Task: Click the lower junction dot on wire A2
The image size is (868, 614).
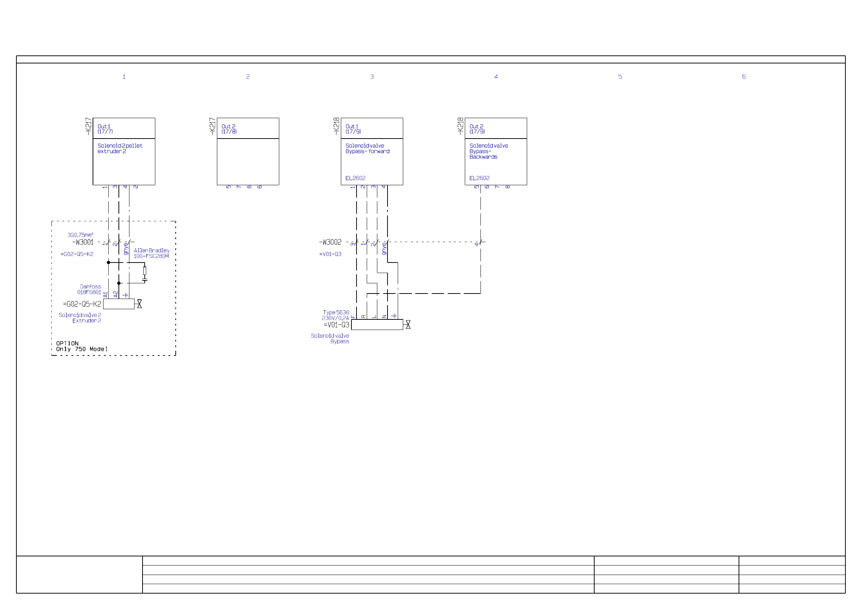Action: coord(119,283)
